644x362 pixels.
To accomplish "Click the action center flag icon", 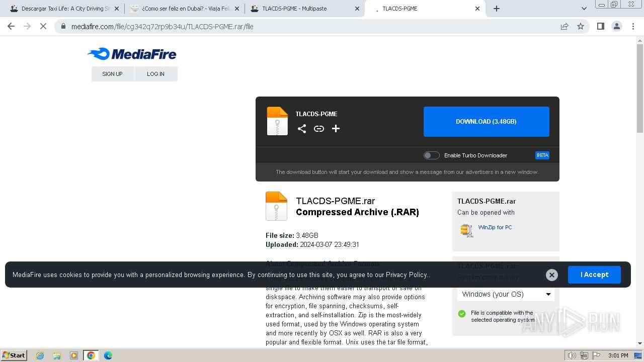I will (x=597, y=355).
